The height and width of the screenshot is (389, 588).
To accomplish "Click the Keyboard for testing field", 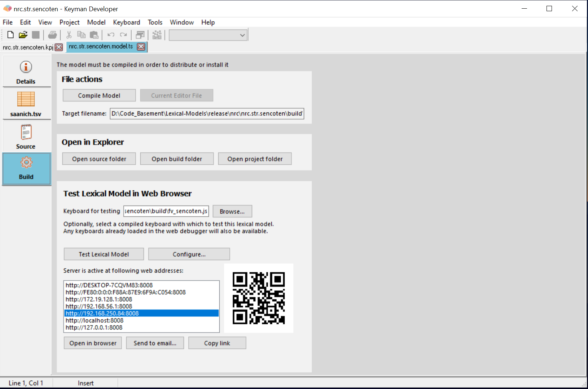I will coord(166,211).
